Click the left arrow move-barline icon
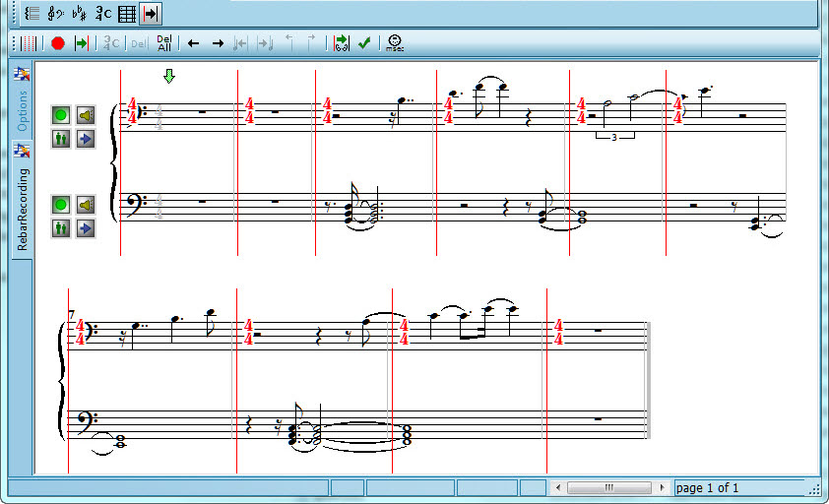 click(x=193, y=43)
